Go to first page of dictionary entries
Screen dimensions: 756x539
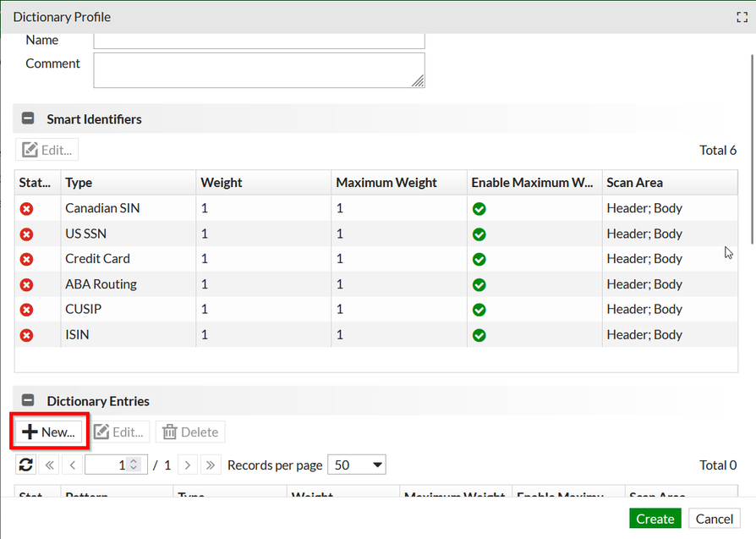pos(50,465)
